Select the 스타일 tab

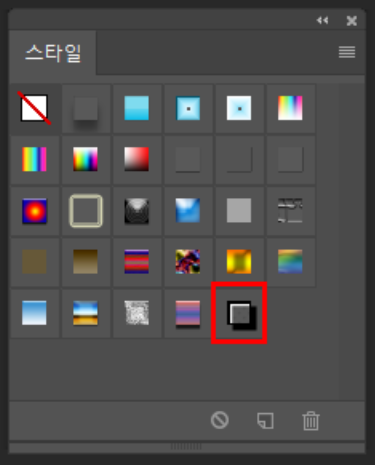click(x=53, y=53)
